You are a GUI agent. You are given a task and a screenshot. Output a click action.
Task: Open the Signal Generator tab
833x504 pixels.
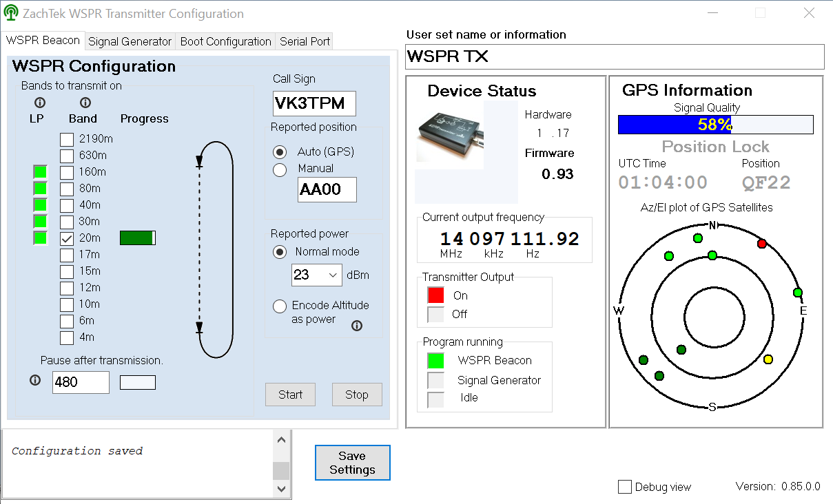tap(130, 41)
